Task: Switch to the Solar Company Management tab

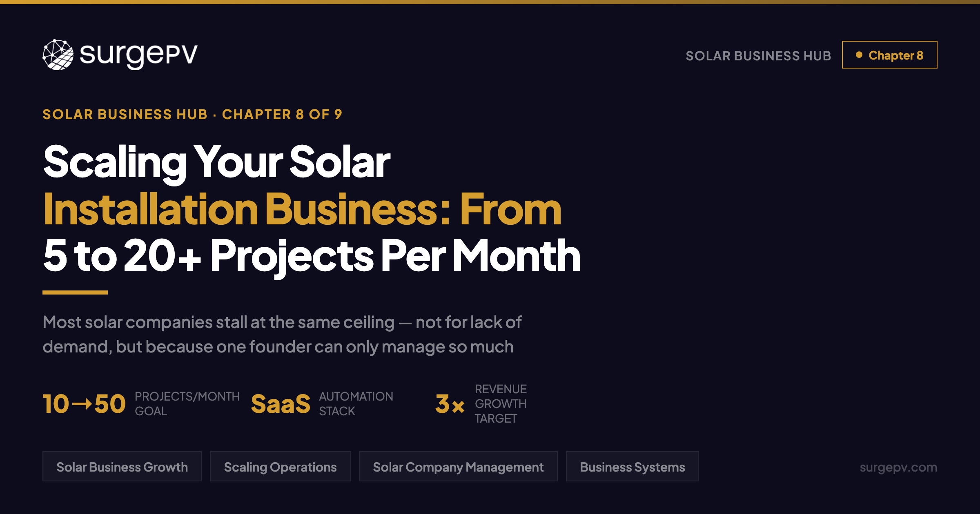Action: point(458,466)
